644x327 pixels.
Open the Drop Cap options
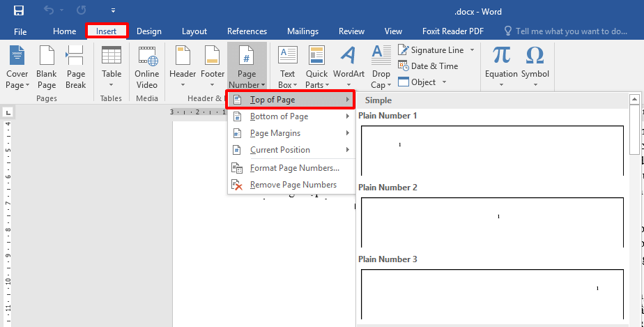pos(381,68)
